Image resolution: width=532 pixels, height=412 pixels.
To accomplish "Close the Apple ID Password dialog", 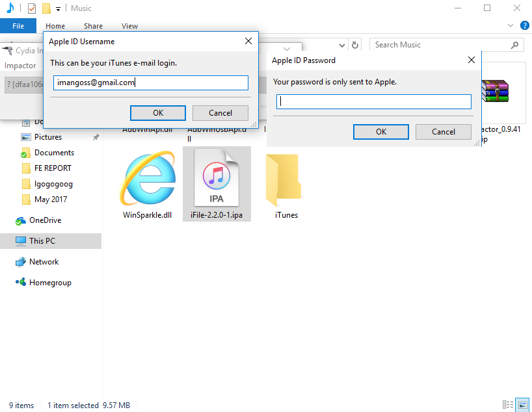I will point(472,60).
